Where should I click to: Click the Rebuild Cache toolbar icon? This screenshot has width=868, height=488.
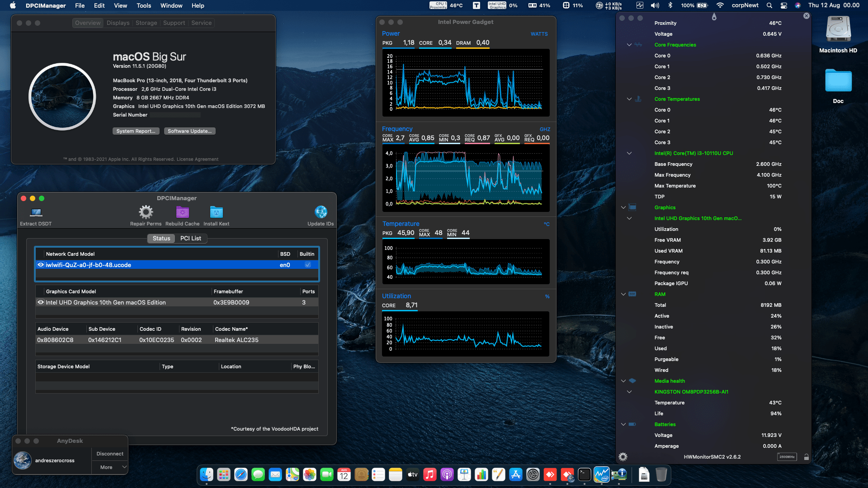[182, 212]
